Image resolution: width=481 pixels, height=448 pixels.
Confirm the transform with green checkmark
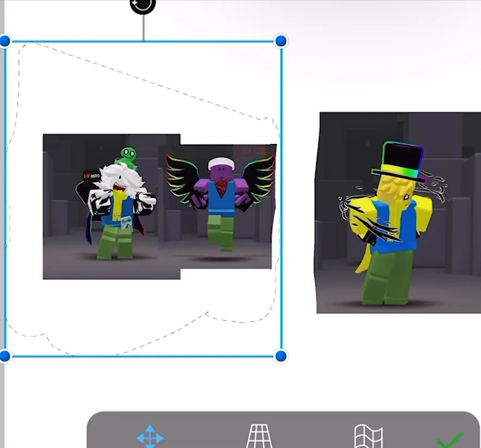pos(449,440)
